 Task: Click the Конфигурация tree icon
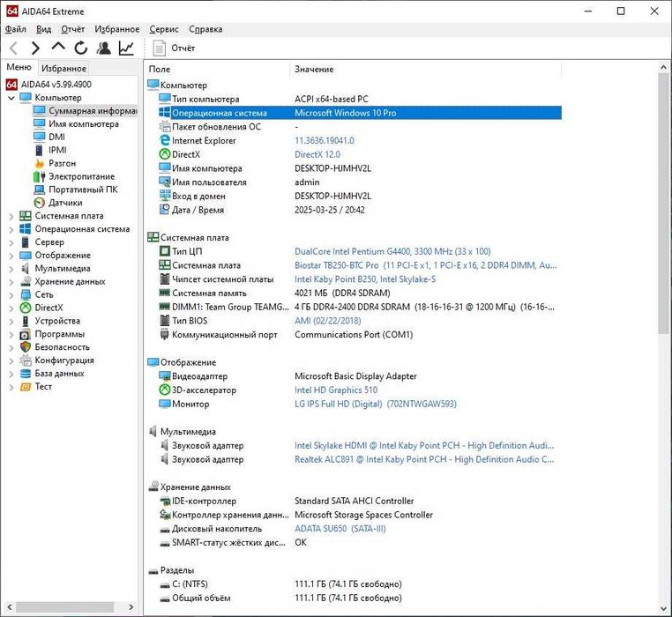coord(26,361)
